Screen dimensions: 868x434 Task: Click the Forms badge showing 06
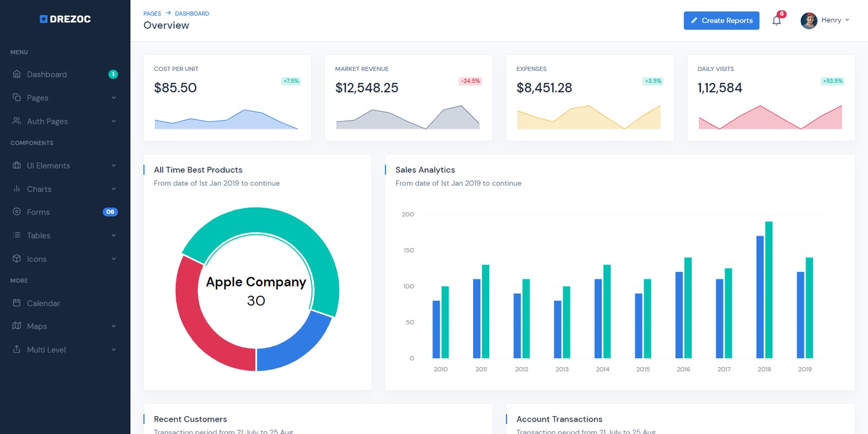coord(110,212)
